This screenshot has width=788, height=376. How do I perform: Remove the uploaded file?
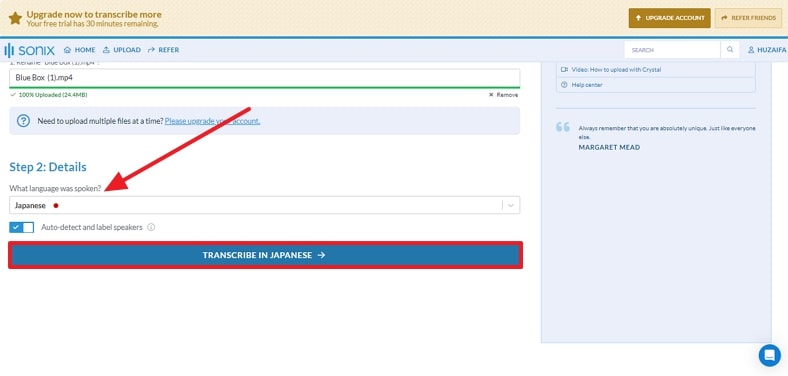[503, 95]
